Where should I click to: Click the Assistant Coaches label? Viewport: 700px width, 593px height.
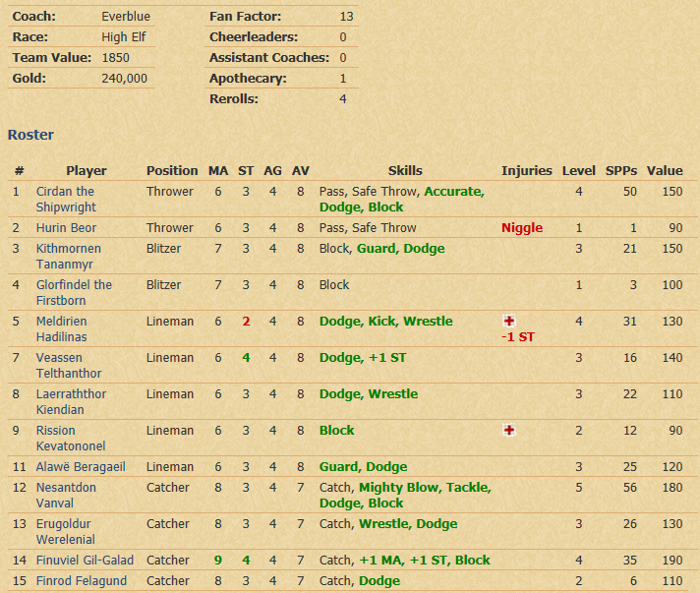pyautogui.click(x=269, y=58)
